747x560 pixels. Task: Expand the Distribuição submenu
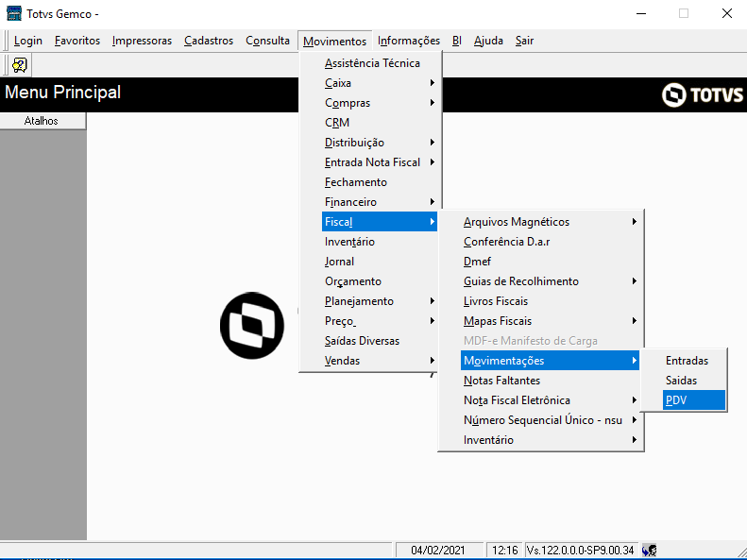click(380, 143)
